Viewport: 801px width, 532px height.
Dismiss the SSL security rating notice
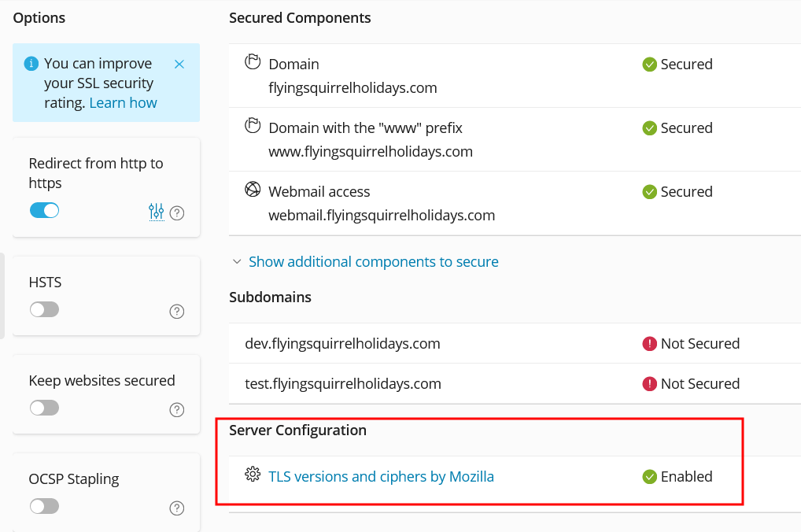[179, 64]
